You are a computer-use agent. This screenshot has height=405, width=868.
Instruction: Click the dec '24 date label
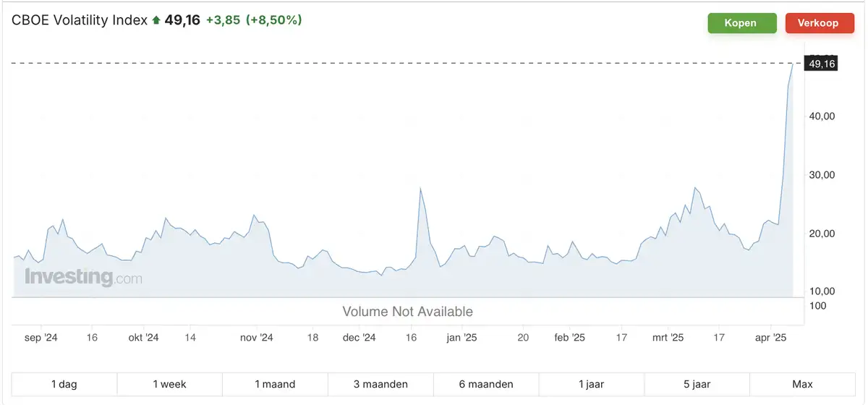click(x=359, y=338)
